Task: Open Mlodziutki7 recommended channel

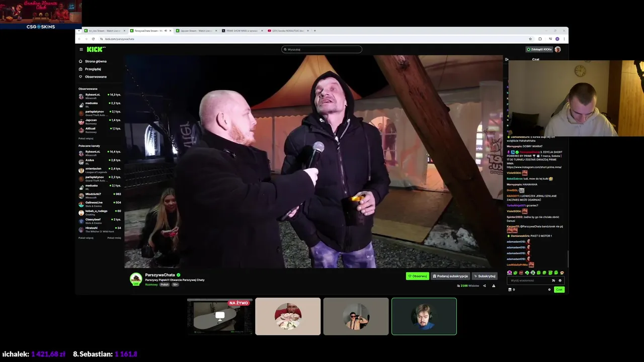Action: 100,195
